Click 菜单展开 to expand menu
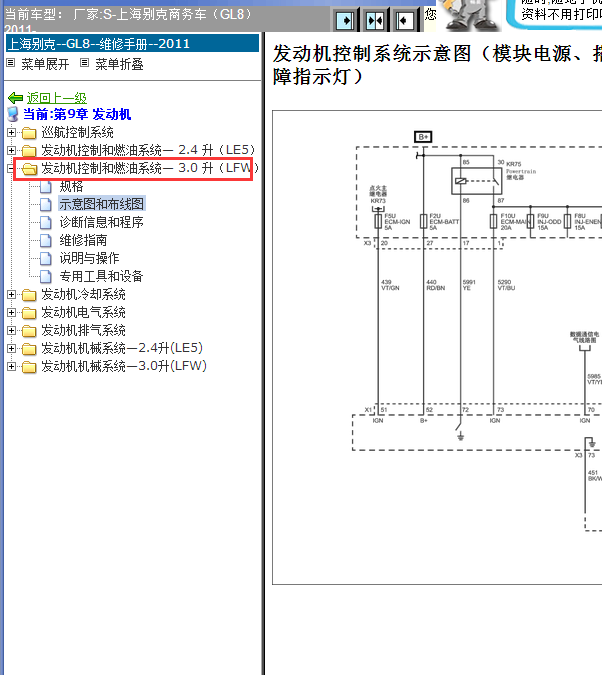 45,65
